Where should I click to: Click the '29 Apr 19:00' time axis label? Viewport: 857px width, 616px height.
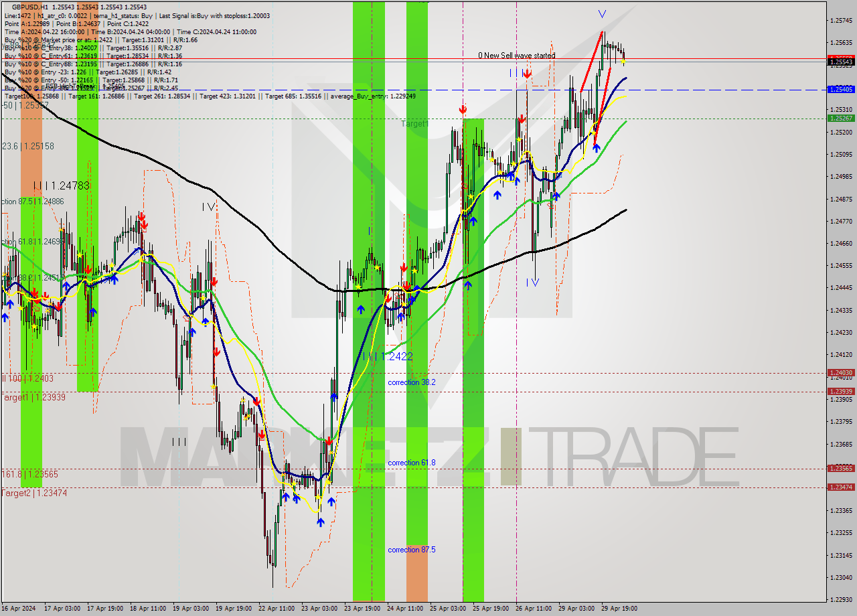619,609
